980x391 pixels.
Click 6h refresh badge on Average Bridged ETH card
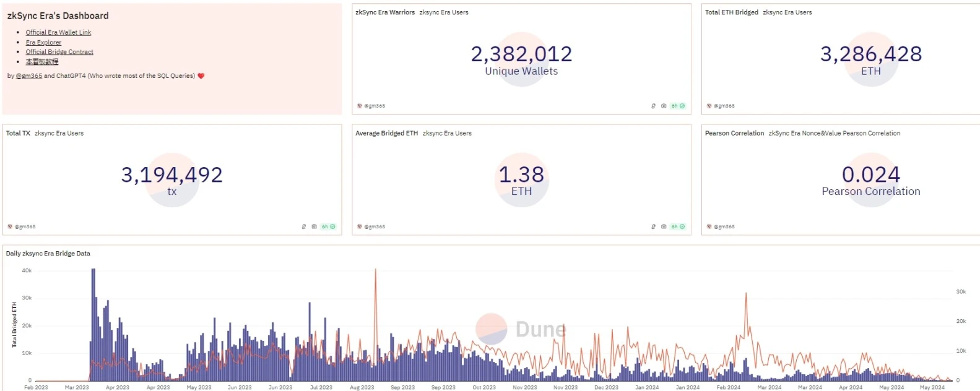coord(678,226)
